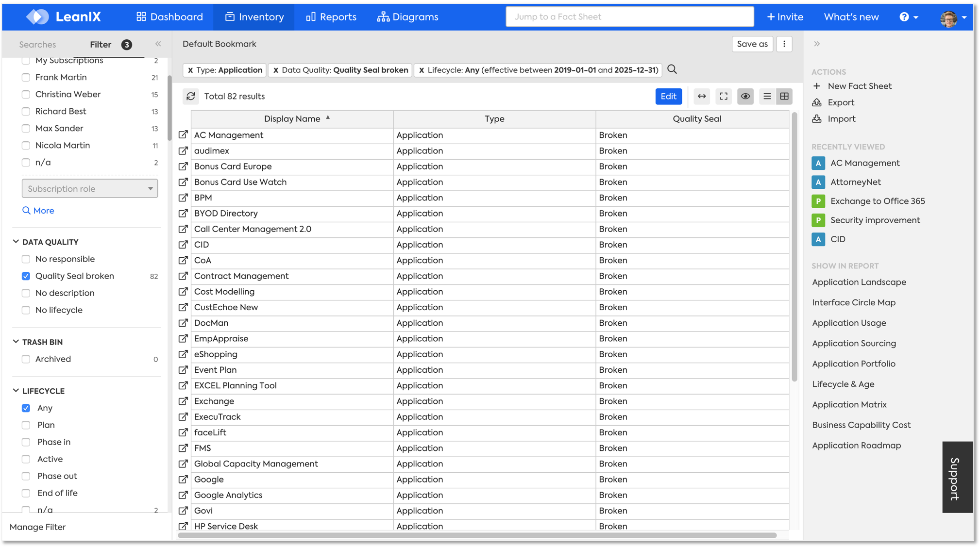Switch to list view icon
This screenshot has height=547, width=980.
point(767,96)
